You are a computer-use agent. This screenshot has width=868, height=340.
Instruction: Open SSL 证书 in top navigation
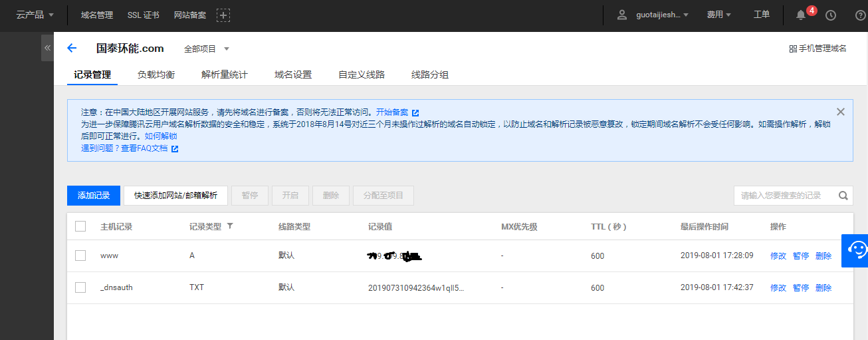pyautogui.click(x=144, y=15)
